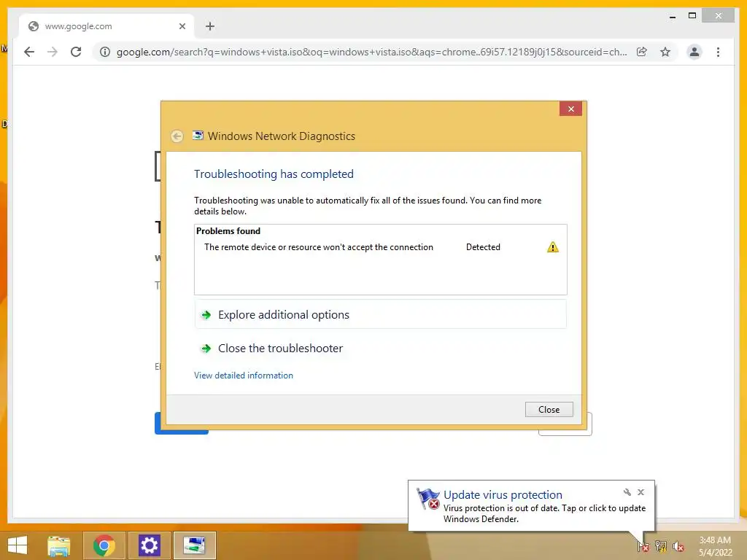Reload the current Chrome page
The image size is (747, 560).
tap(76, 52)
